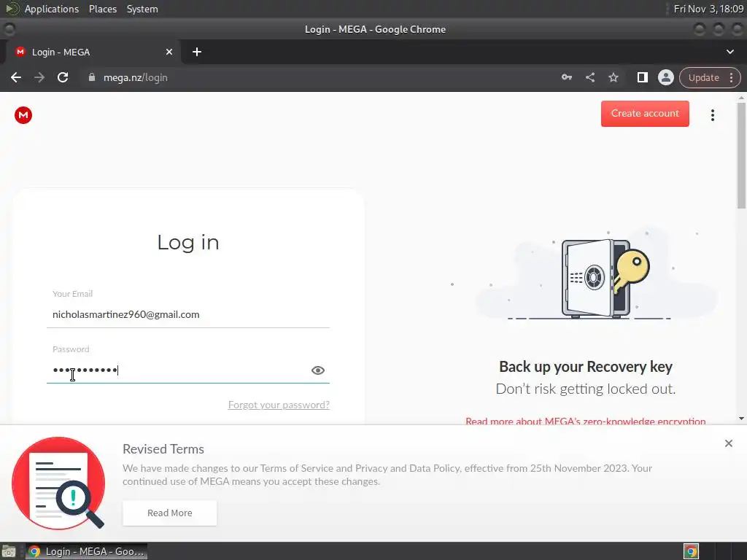This screenshot has width=747, height=560.
Task: Dismiss the Revised Terms banner with X
Action: point(729,443)
